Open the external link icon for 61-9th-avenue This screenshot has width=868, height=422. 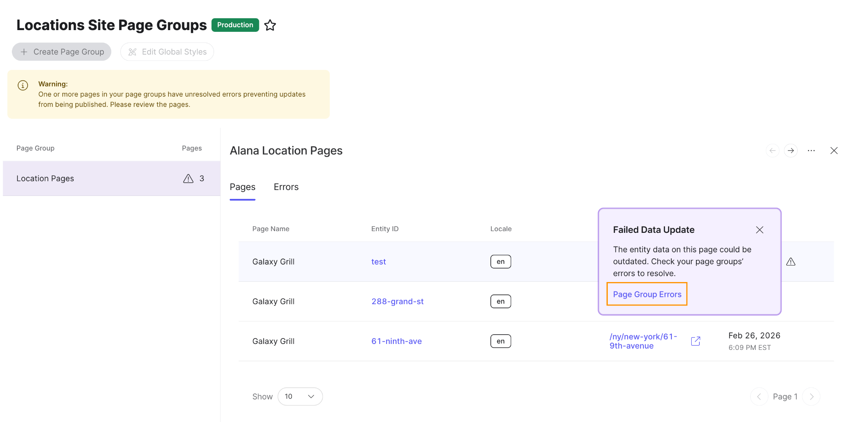(696, 341)
